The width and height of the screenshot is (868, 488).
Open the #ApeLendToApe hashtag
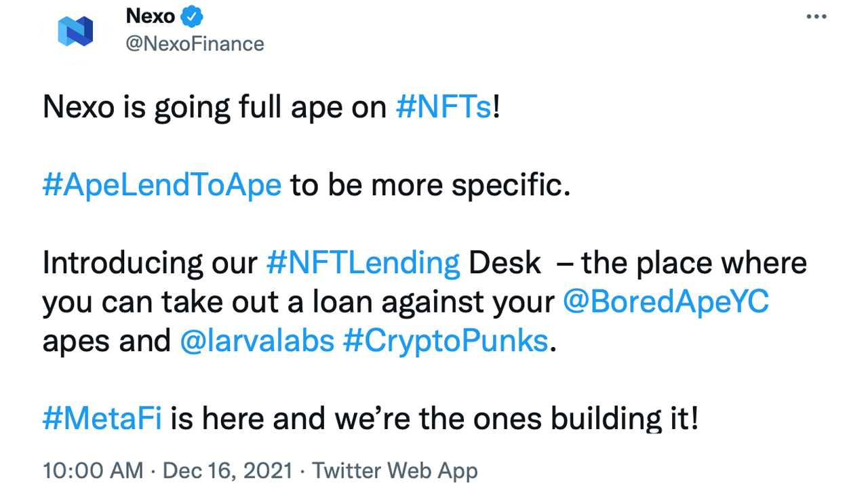point(161,184)
